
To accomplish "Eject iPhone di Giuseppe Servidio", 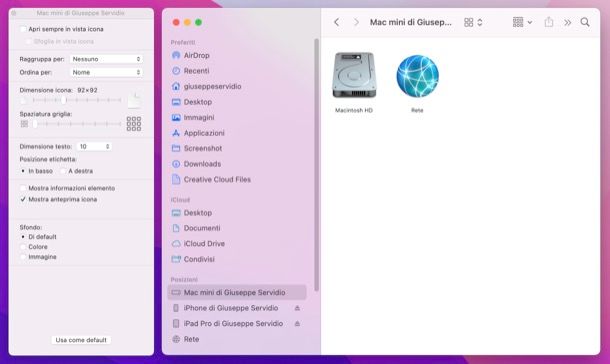I will click(x=297, y=308).
